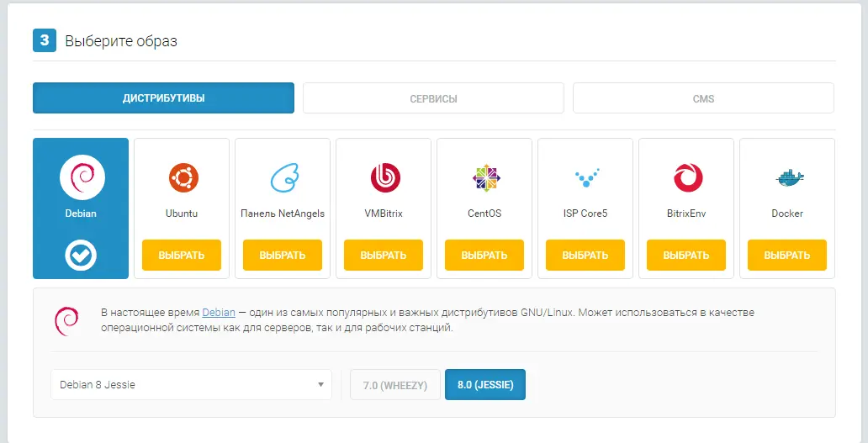Click the VMBitrix red logo
Screen dimensions: 868x443
(385, 177)
